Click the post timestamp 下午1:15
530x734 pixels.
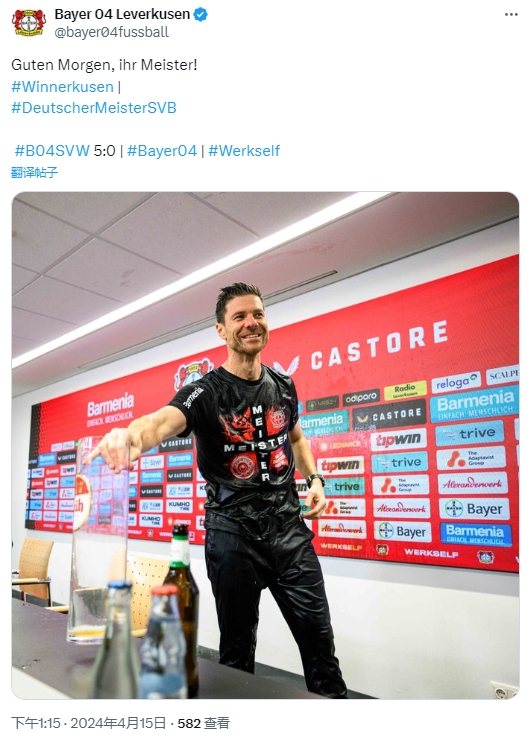coord(36,723)
